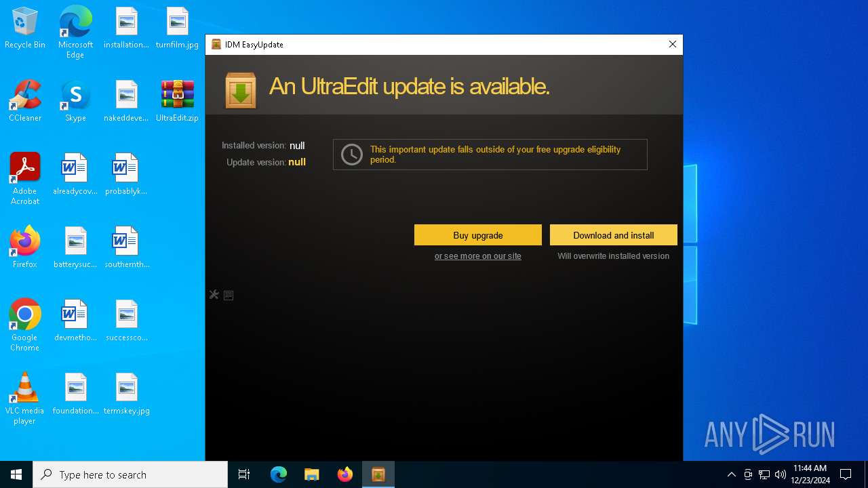Click 'Will overwrite installed version' text
This screenshot has height=488, width=868.
(614, 256)
